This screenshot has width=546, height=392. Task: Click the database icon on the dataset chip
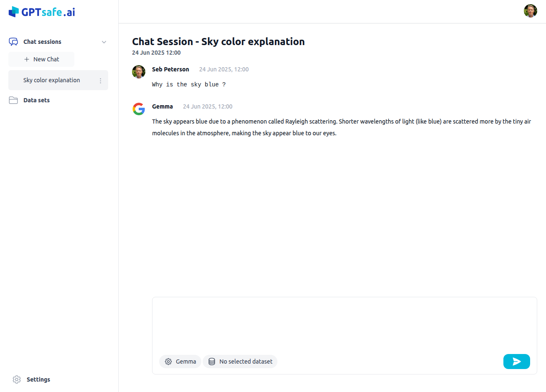pyautogui.click(x=211, y=362)
